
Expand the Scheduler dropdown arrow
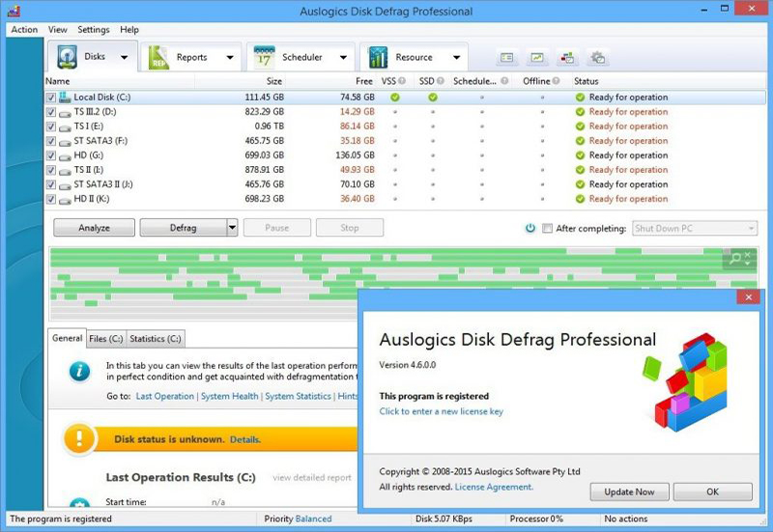[343, 57]
